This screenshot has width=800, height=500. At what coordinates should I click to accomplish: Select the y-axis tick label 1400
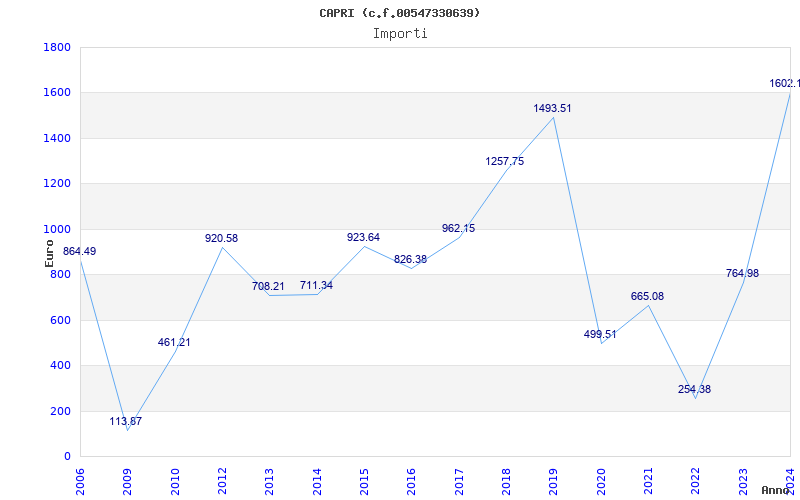tap(57, 138)
